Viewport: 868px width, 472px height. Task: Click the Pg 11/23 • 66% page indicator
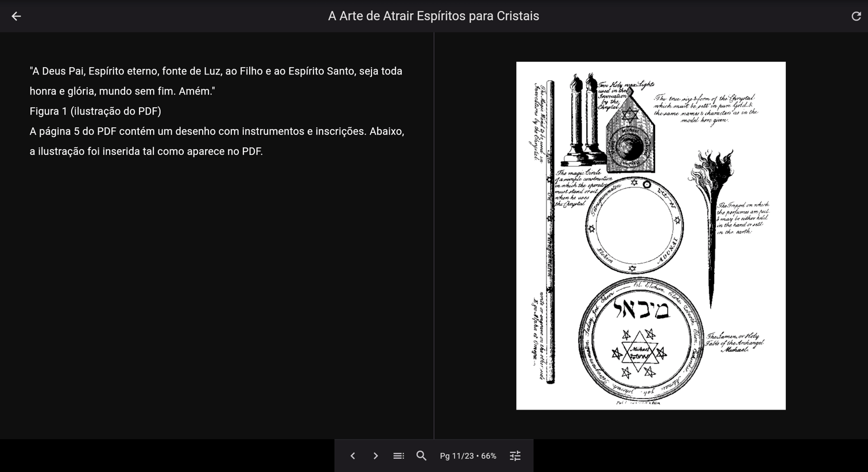point(468,456)
